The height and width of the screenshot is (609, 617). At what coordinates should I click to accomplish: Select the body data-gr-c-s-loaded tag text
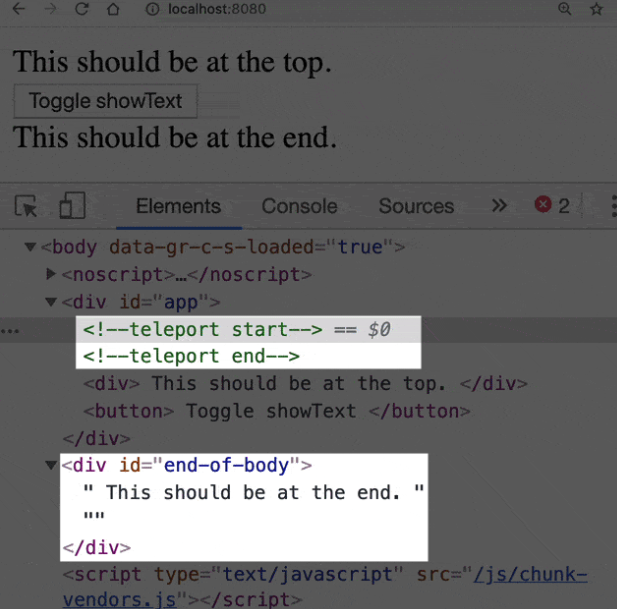tap(222, 247)
